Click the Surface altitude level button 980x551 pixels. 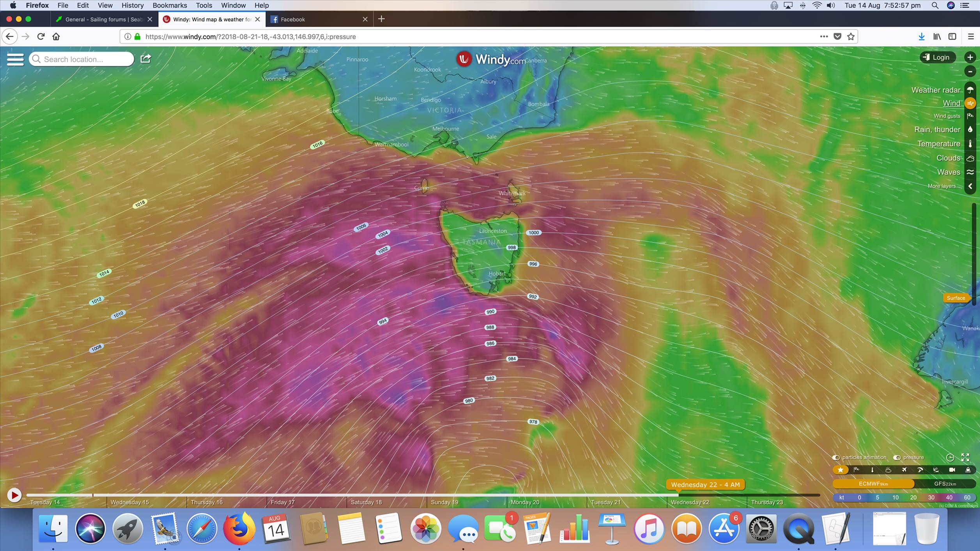pyautogui.click(x=955, y=298)
